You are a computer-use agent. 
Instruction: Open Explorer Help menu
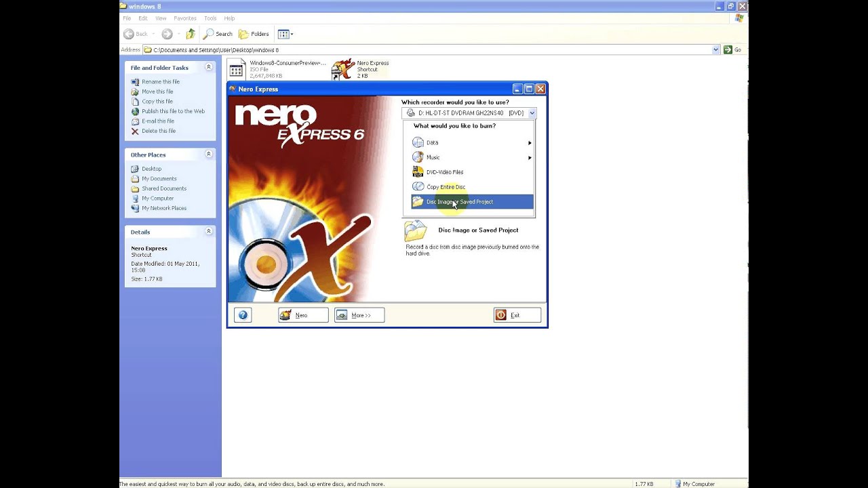point(229,18)
